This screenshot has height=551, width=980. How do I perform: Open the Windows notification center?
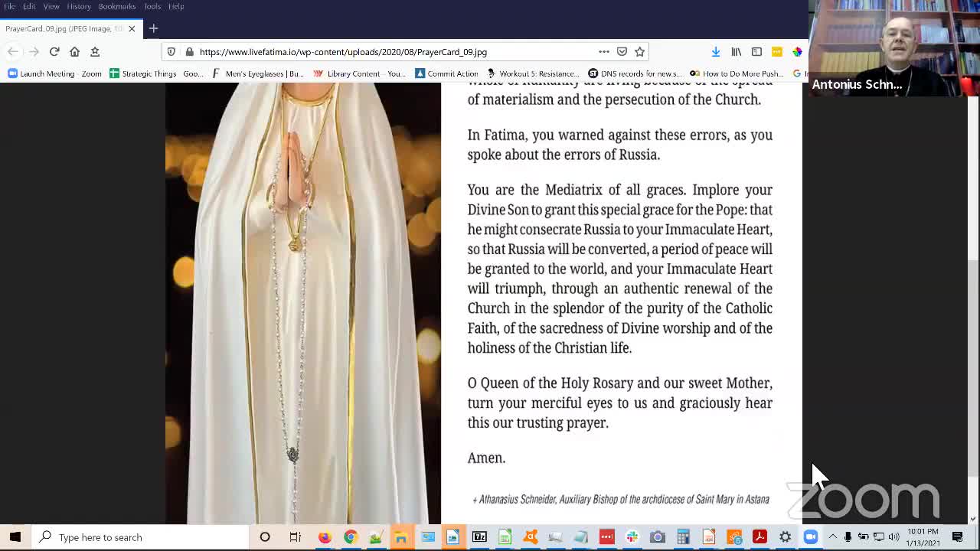(x=958, y=537)
